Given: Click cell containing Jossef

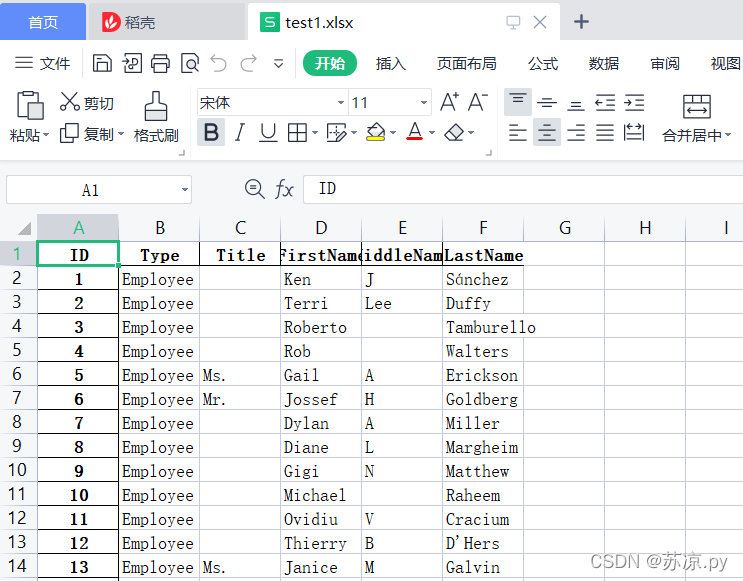Looking at the screenshot, I should [321, 399].
